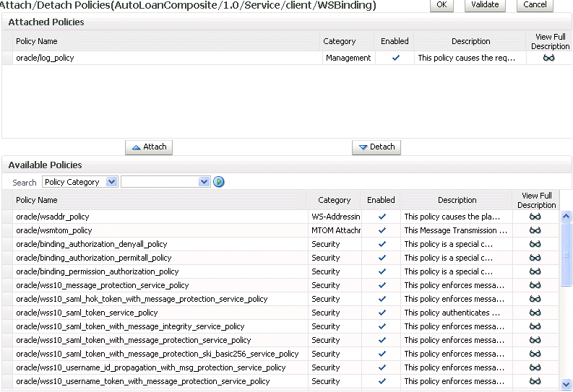Click the available policies scrollbar thumb
This screenshot has width=573, height=392.
coord(566,254)
